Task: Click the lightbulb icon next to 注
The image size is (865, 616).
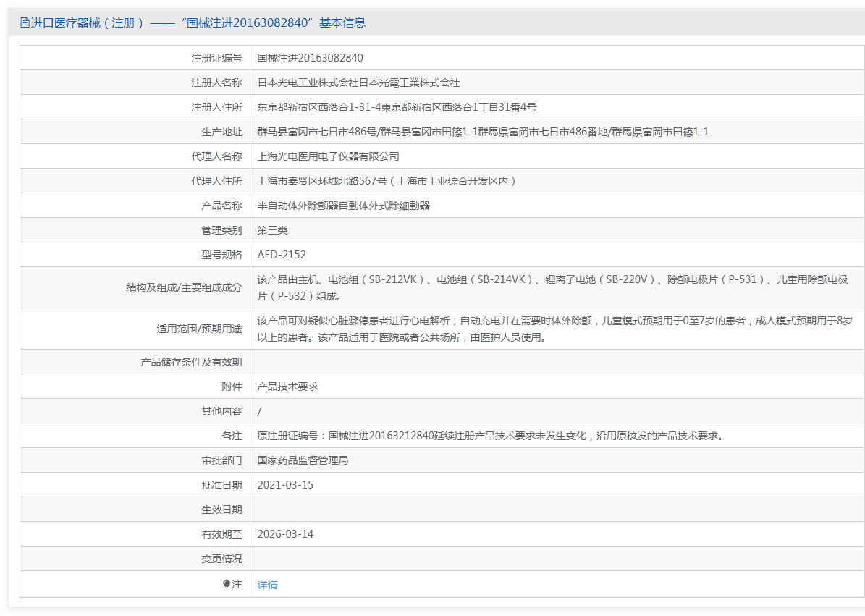Action: click(227, 584)
